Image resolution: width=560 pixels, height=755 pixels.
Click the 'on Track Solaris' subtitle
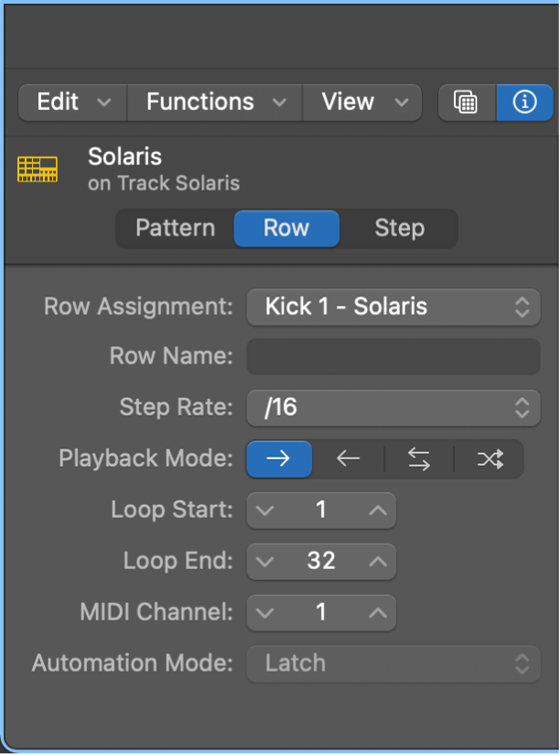click(164, 183)
